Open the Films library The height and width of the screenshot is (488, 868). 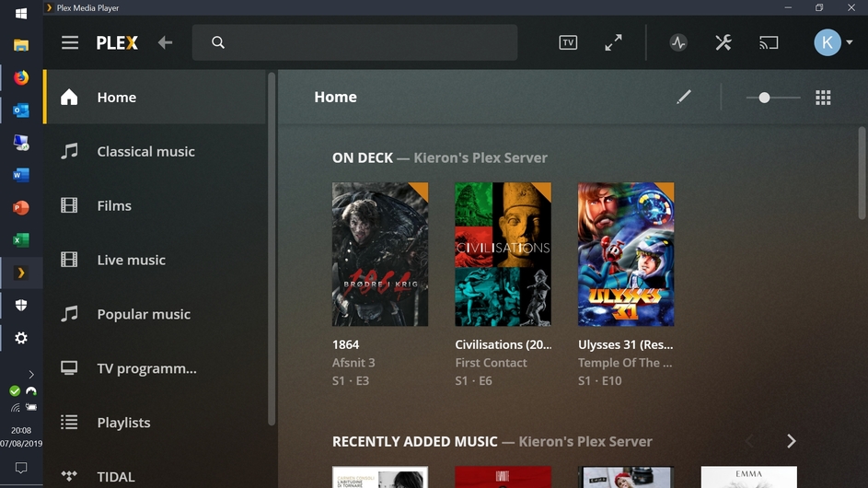coord(155,205)
